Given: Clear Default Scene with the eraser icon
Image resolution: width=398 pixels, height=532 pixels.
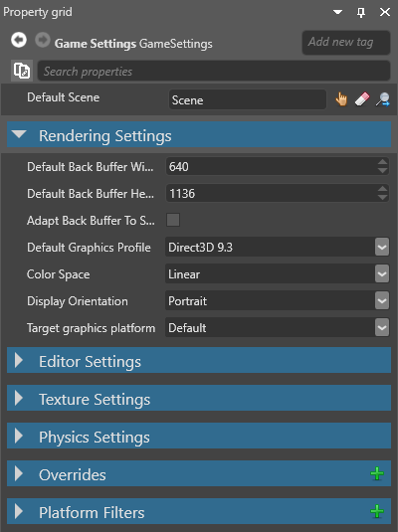Looking at the screenshot, I should (x=362, y=99).
